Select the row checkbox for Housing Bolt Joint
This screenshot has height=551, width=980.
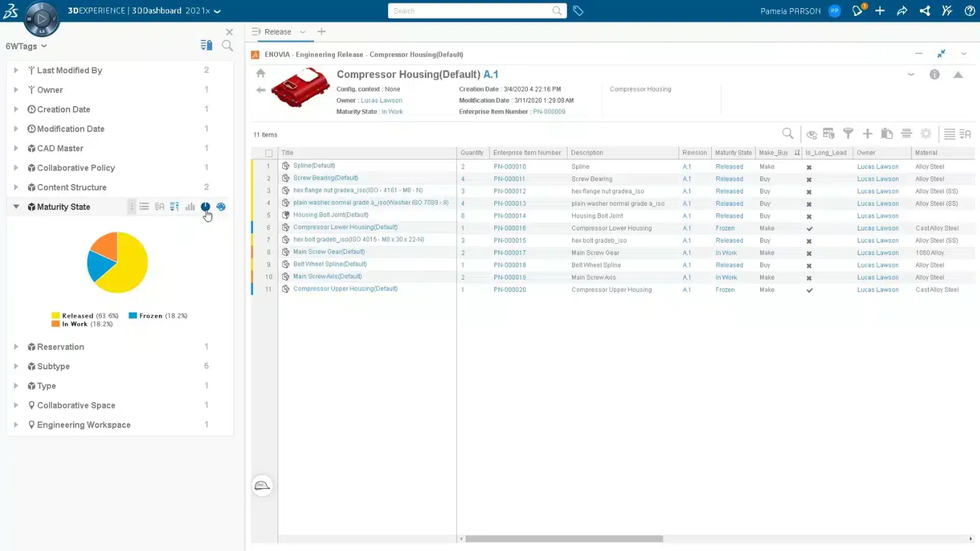(269, 215)
